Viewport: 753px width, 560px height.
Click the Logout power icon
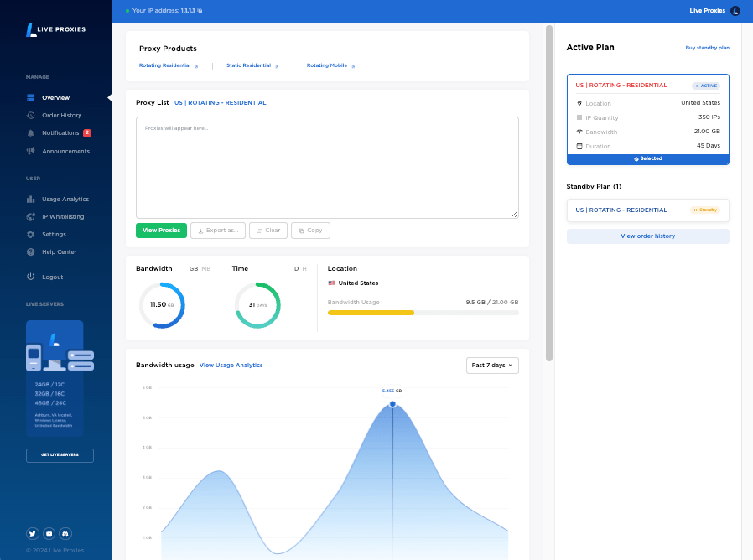click(31, 277)
